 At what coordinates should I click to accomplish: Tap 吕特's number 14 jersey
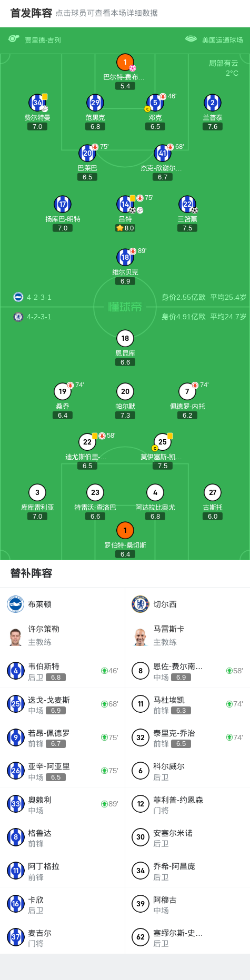click(x=125, y=204)
